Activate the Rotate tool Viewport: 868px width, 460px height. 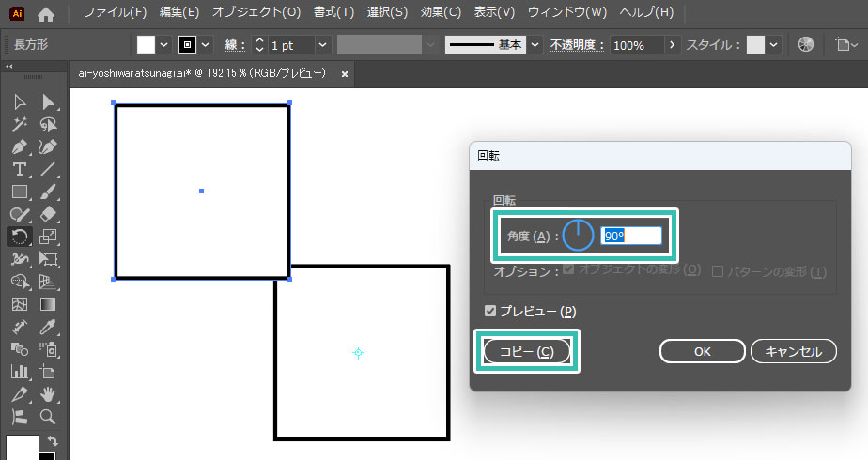[19, 237]
